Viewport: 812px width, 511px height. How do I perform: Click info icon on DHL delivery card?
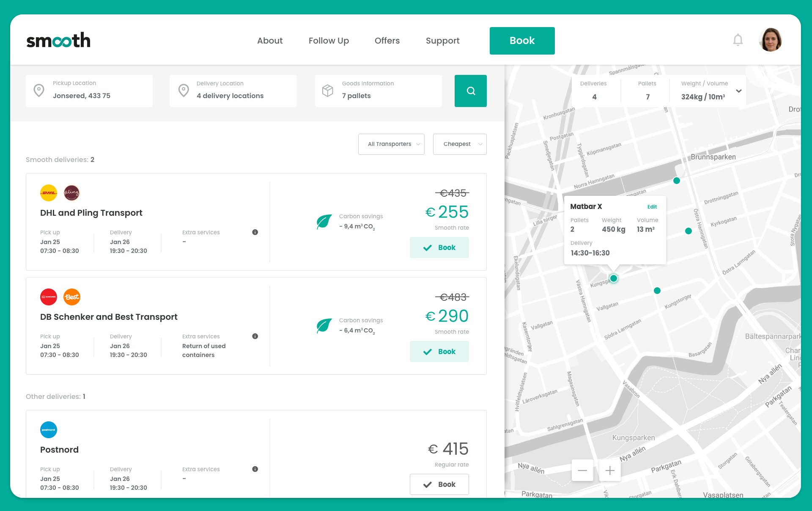255,232
